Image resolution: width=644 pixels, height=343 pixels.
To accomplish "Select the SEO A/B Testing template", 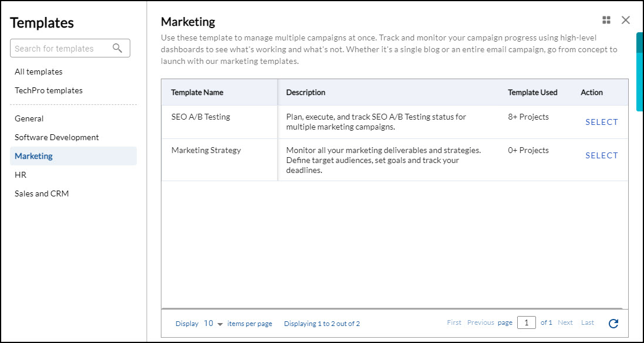I will (x=601, y=122).
